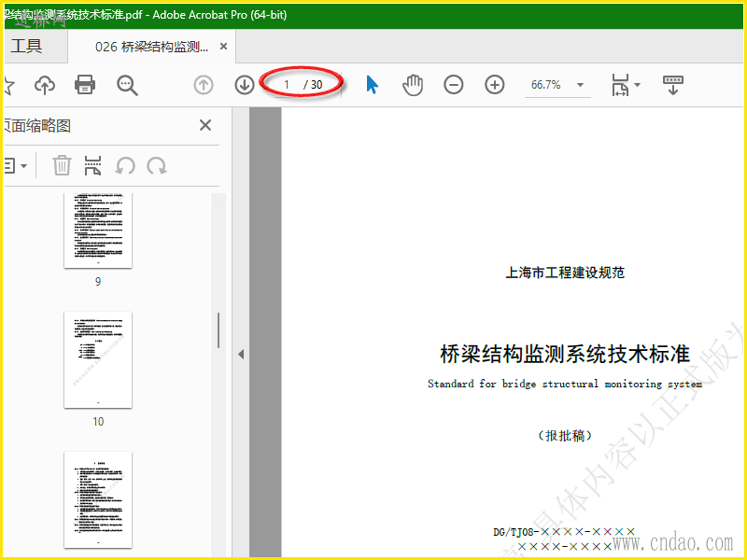Open the thumbnails panel options menu
747x560 pixels.
(16, 166)
